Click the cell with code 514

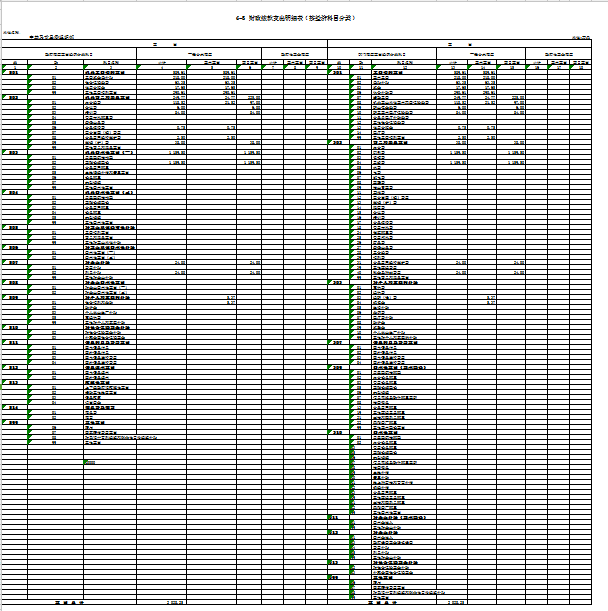14,408
